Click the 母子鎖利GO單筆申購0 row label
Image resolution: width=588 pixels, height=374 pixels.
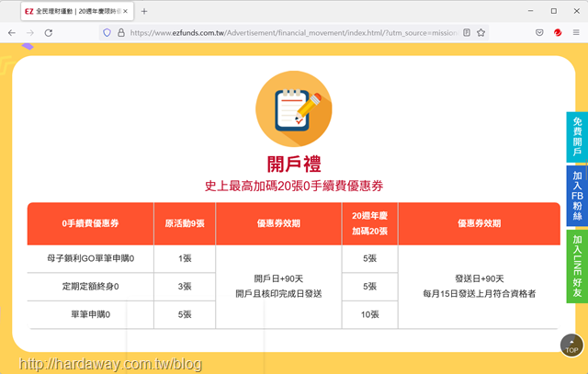pos(90,258)
